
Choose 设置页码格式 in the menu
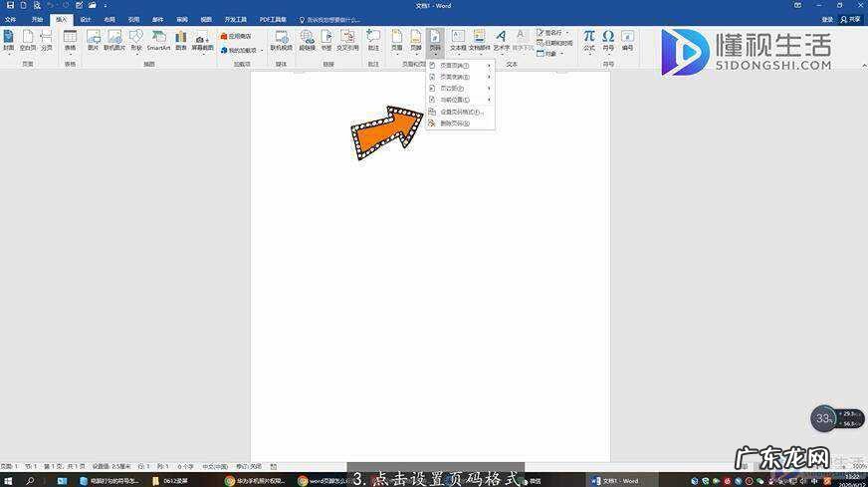point(460,112)
